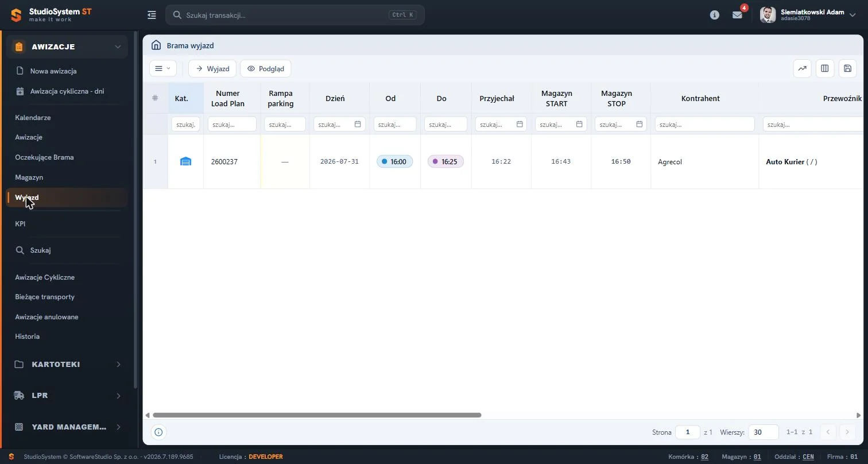The height and width of the screenshot is (464, 868).
Task: Click the calendar icon in Magazyn STOP filter
Action: point(639,124)
